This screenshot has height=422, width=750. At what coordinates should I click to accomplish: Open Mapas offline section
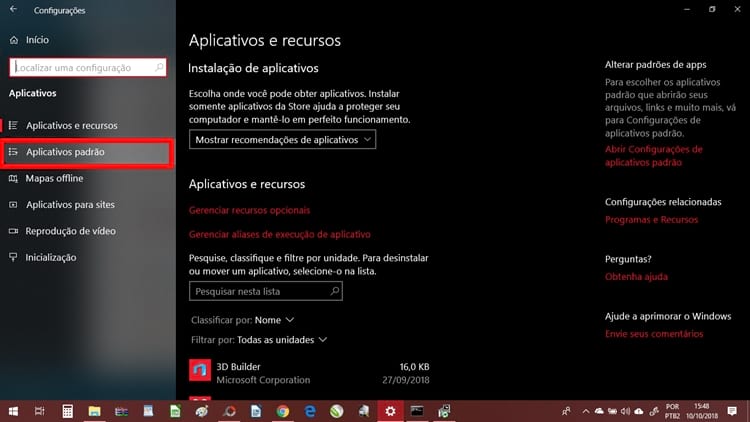tap(54, 178)
